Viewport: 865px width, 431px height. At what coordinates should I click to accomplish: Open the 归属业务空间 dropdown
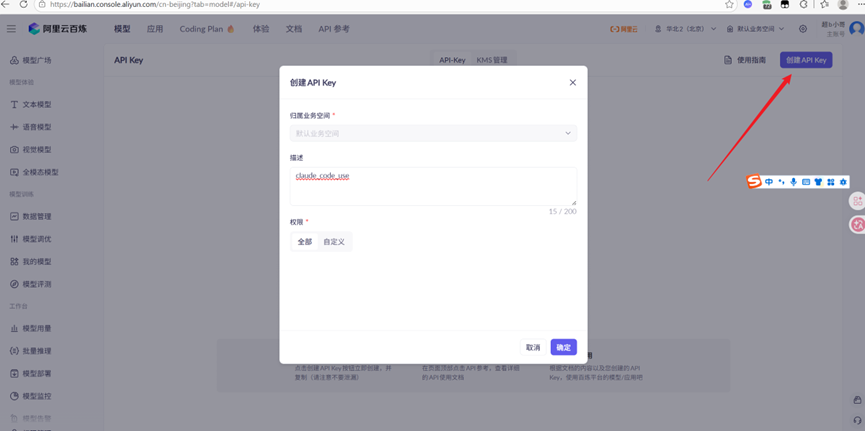click(433, 133)
